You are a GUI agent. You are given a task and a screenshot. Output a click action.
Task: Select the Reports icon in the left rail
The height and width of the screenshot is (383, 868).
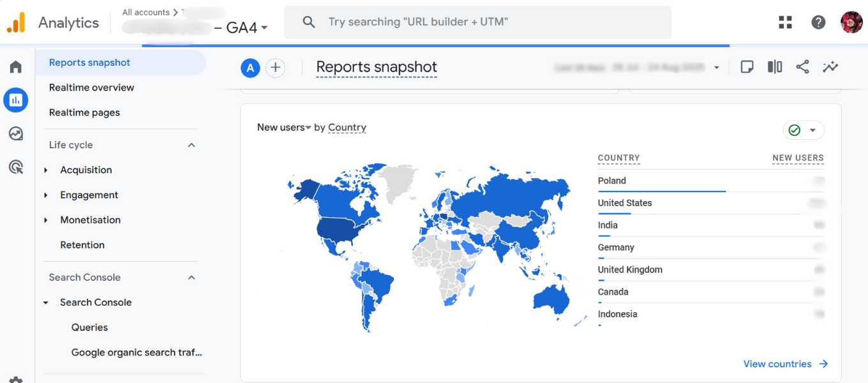pyautogui.click(x=15, y=100)
